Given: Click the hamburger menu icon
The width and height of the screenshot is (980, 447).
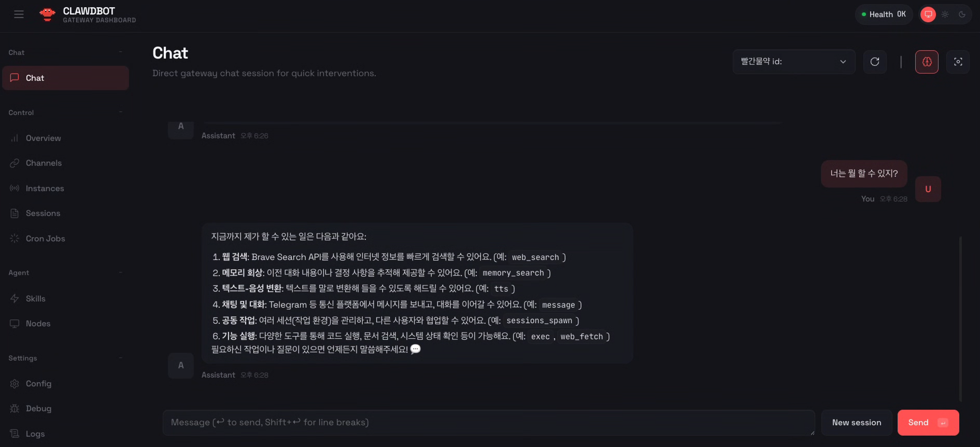Looking at the screenshot, I should 19,15.
